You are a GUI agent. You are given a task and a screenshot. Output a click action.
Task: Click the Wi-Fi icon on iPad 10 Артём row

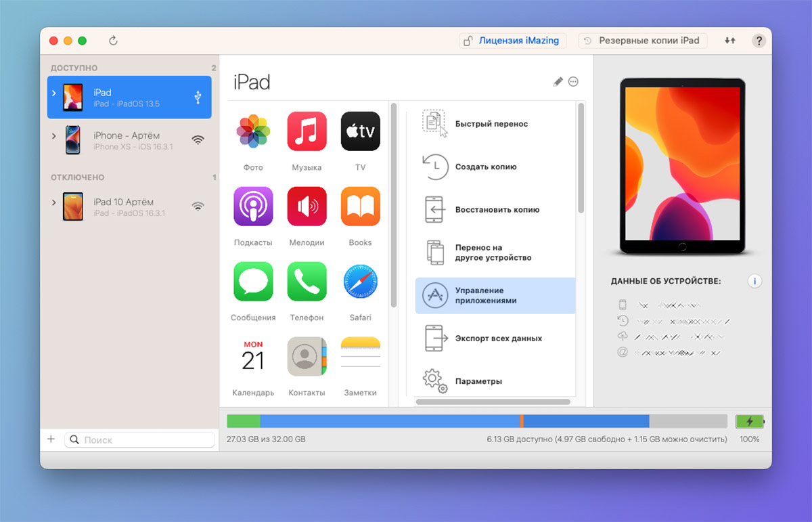tap(198, 206)
